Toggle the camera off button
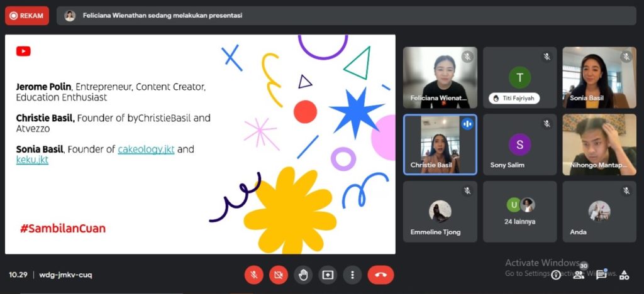The image size is (644, 294). pos(279,275)
